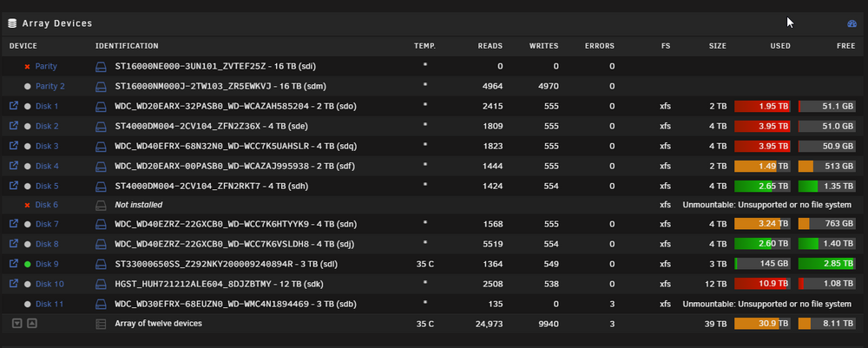The image size is (868, 348).
Task: Click the FS column header
Action: pyautogui.click(x=666, y=46)
